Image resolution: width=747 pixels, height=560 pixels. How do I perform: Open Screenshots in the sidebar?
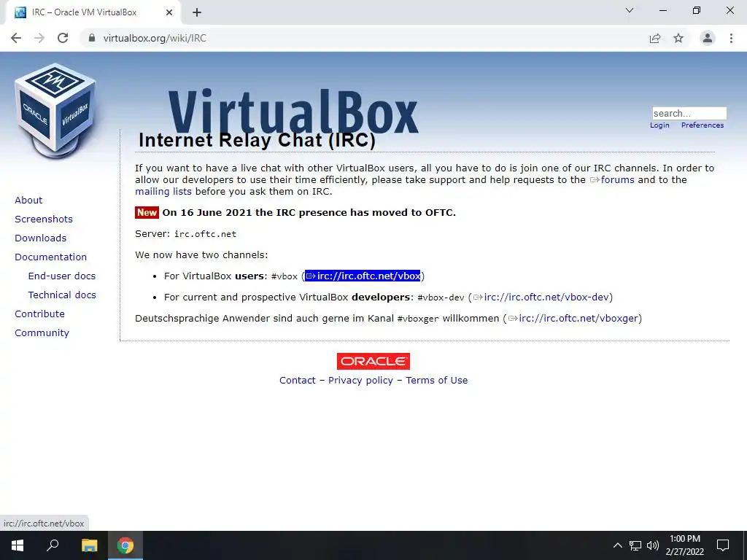pos(44,219)
